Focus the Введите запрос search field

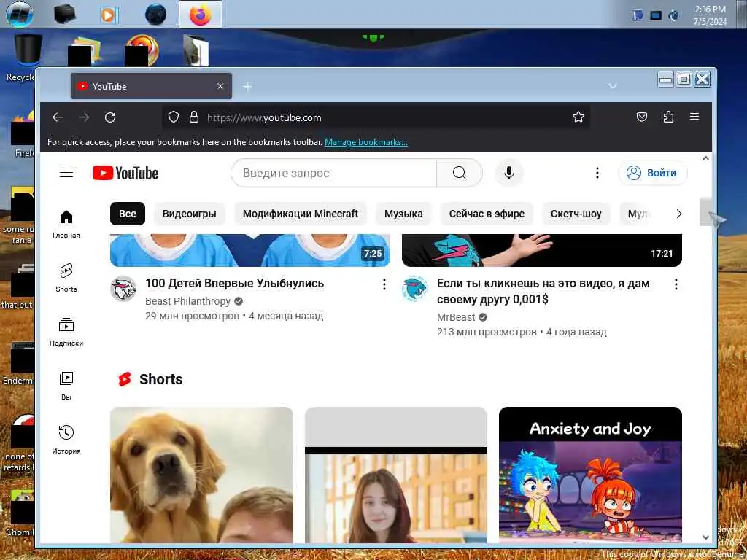[x=333, y=173]
